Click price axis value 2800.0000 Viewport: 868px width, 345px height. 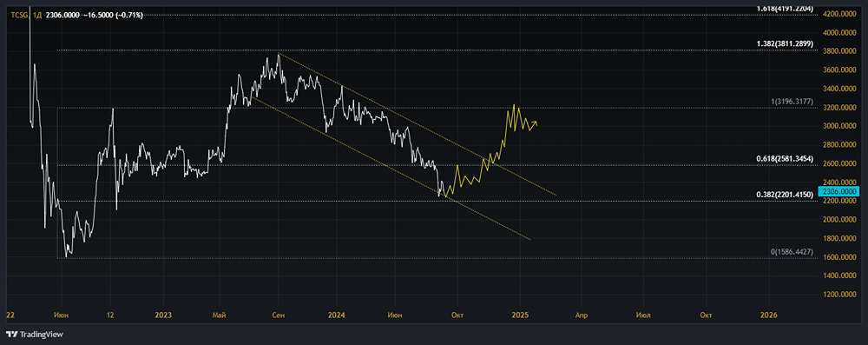[839, 145]
